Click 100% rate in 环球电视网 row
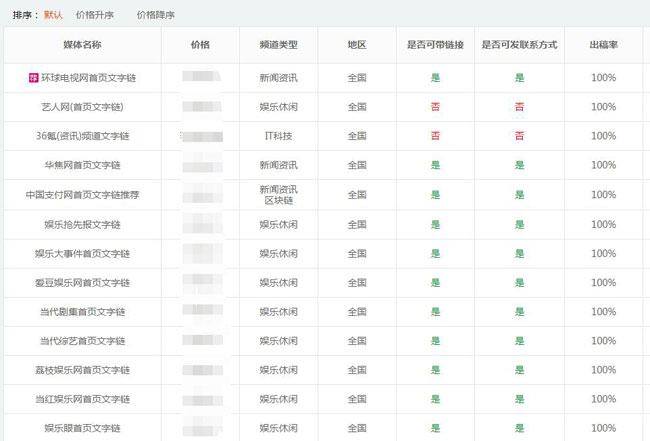The image size is (650, 441). click(604, 78)
